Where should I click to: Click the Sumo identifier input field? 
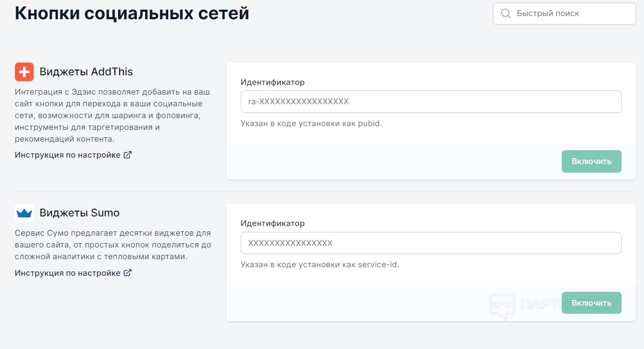pos(431,243)
